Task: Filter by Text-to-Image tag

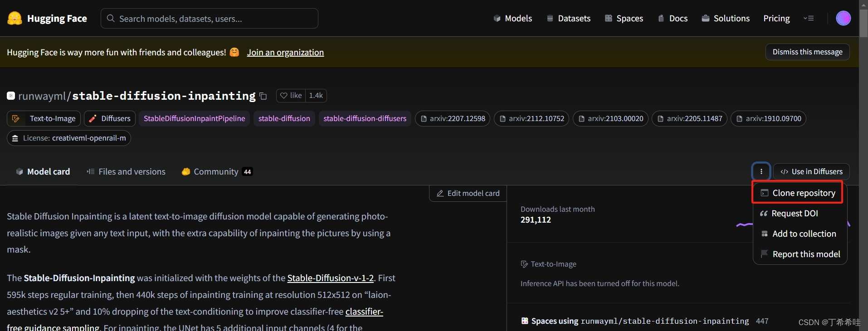Action: point(44,118)
